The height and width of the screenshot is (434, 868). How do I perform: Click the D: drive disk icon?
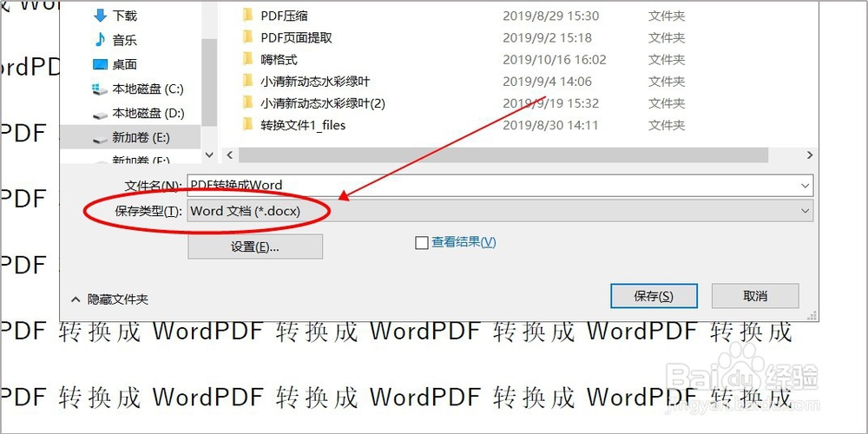pos(100,115)
